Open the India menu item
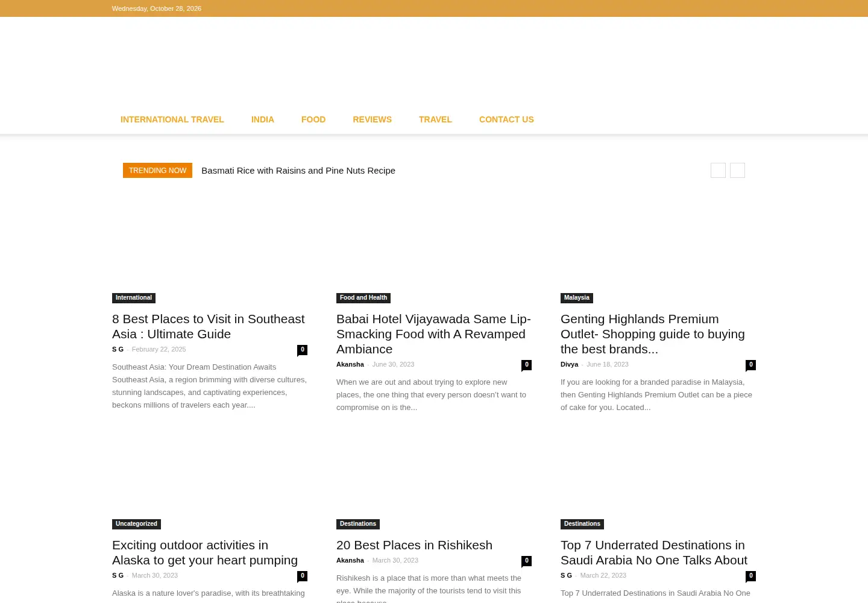This screenshot has height=603, width=868. coord(262,119)
